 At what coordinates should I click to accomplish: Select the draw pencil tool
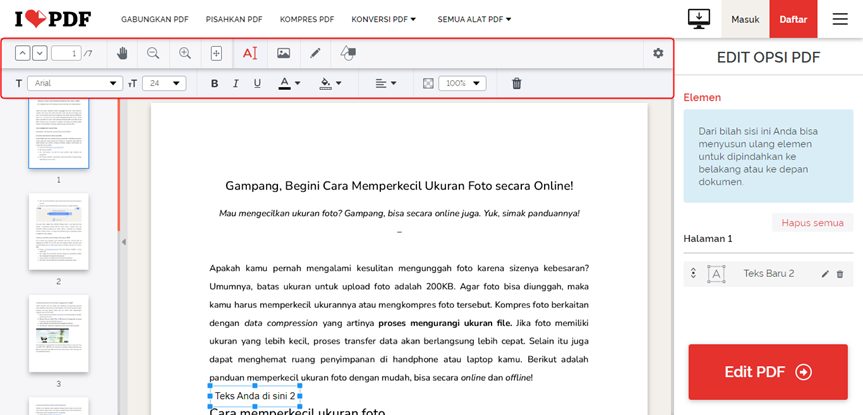(315, 53)
